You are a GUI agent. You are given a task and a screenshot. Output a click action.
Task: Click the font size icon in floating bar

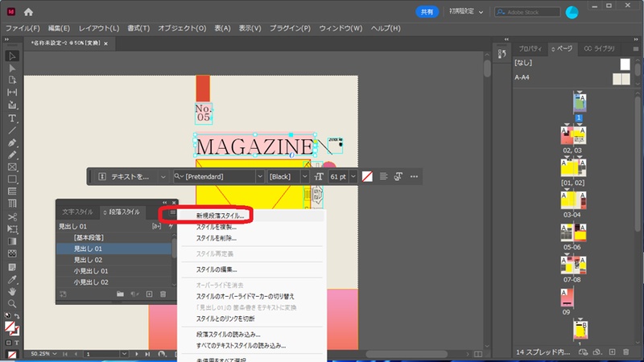point(319,176)
